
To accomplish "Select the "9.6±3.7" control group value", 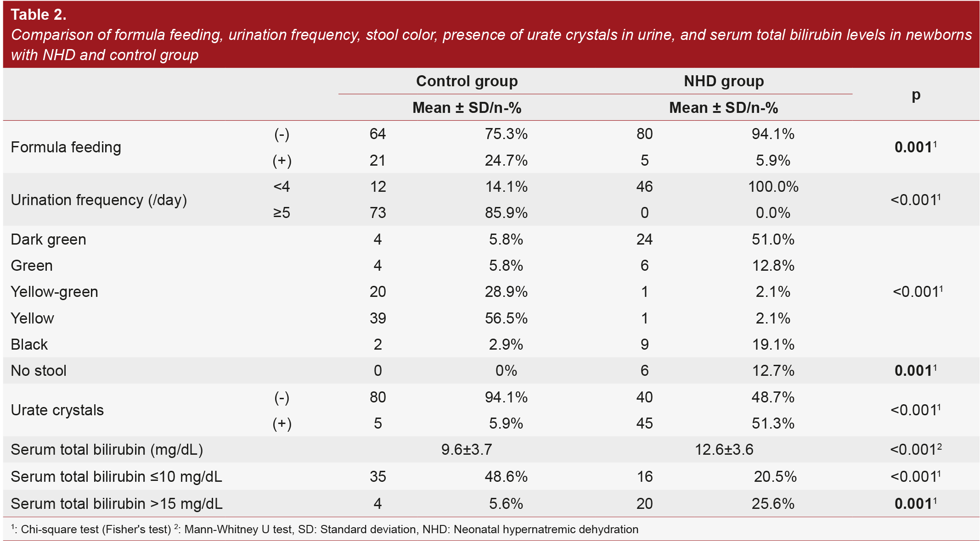I will point(467,450).
